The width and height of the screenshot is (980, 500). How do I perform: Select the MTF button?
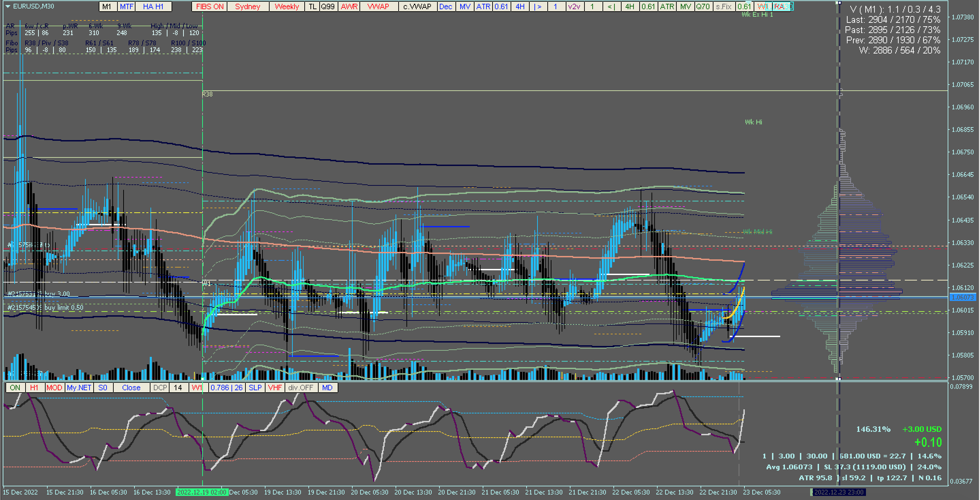pyautogui.click(x=126, y=6)
